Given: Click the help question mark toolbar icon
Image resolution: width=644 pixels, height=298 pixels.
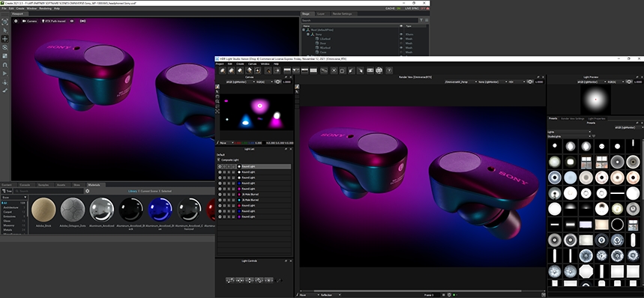Looking at the screenshot, I should point(389,70).
